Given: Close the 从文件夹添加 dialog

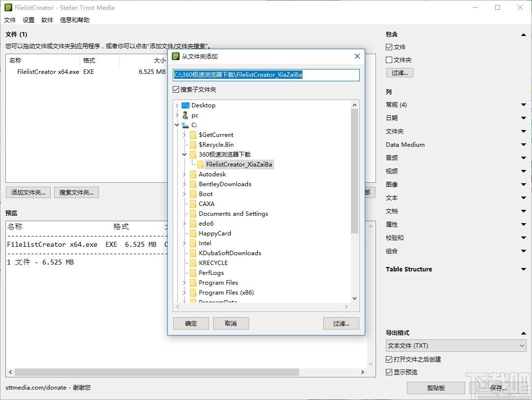Looking at the screenshot, I should (x=357, y=56).
